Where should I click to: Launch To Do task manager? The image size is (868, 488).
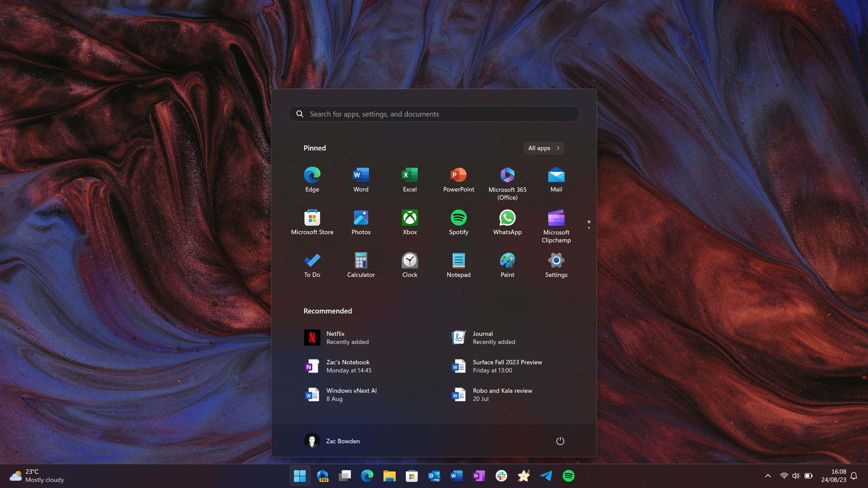coord(312,265)
